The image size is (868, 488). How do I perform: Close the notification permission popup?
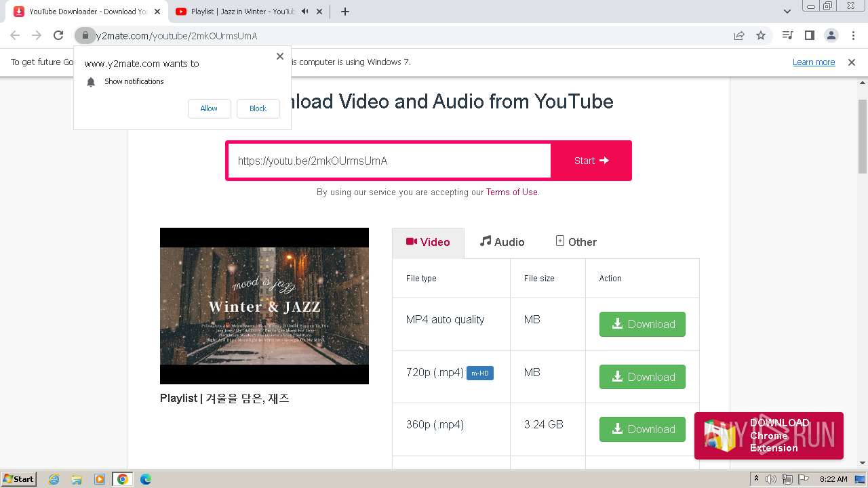[x=280, y=56]
